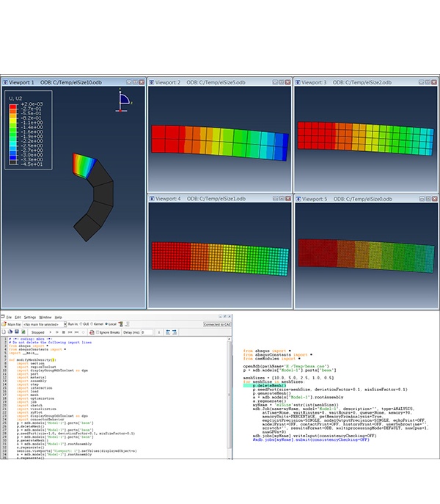This screenshot has width=440, height=504.
Task: Click the red swatch in U2 legend
Action: (12, 106)
